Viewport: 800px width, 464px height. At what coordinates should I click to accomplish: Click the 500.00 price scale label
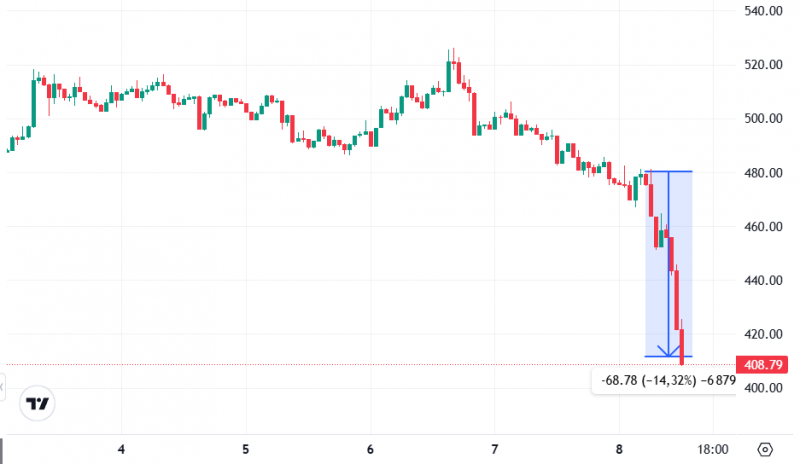pos(763,118)
